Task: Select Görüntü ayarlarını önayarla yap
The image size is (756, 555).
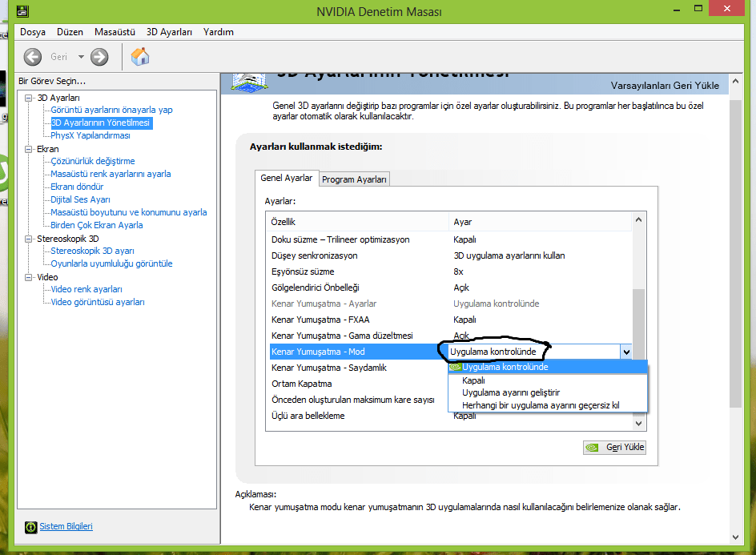Action: [112, 110]
